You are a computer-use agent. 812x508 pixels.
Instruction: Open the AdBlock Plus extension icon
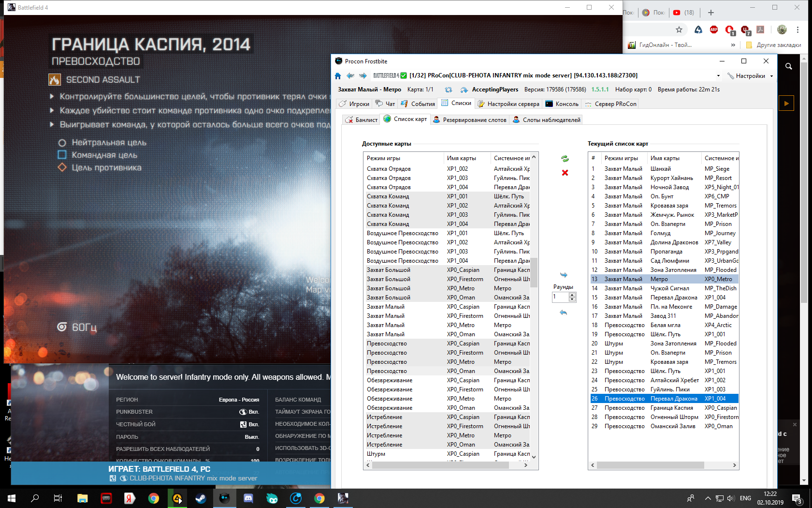tap(714, 30)
